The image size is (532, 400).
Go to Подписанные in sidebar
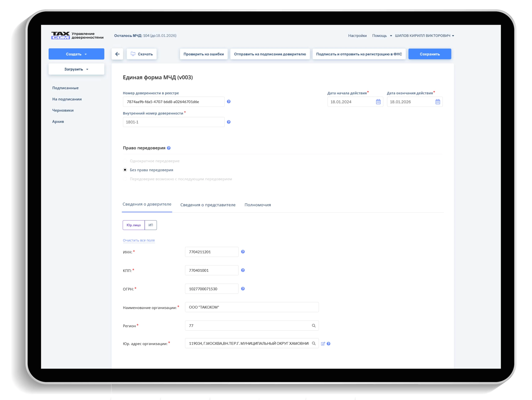coord(65,88)
